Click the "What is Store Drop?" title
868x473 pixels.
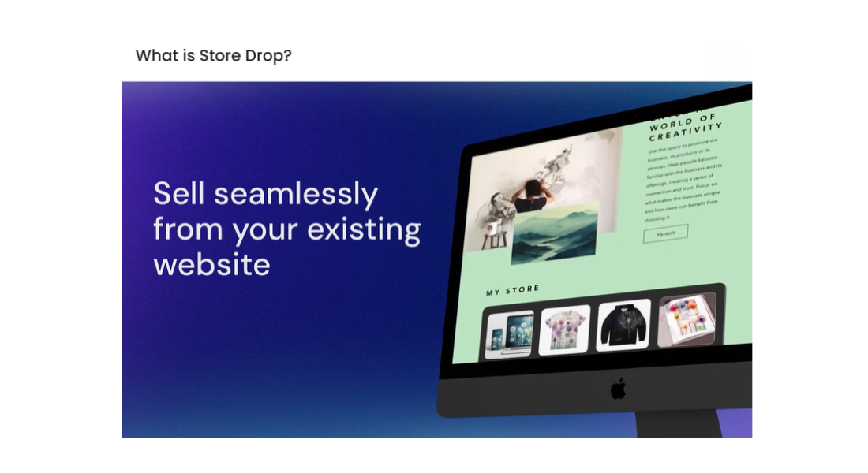213,56
